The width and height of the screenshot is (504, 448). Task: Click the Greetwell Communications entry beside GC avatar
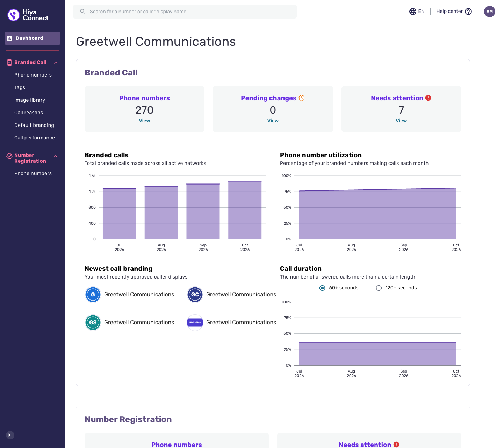coord(243,295)
